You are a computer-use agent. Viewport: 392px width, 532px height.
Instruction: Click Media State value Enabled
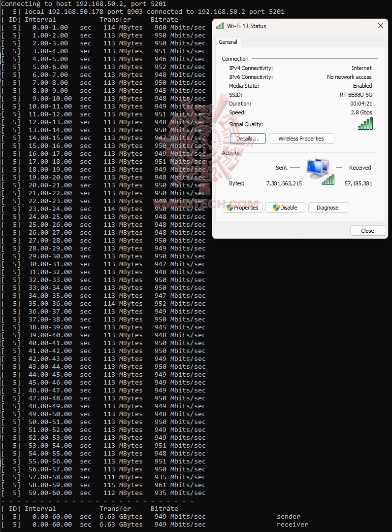coord(362,86)
